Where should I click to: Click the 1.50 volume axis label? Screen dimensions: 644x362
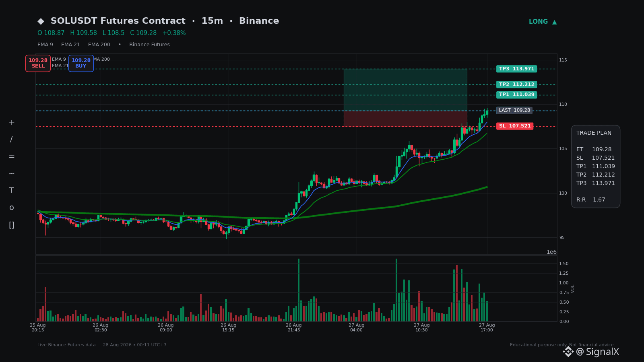(x=564, y=264)
